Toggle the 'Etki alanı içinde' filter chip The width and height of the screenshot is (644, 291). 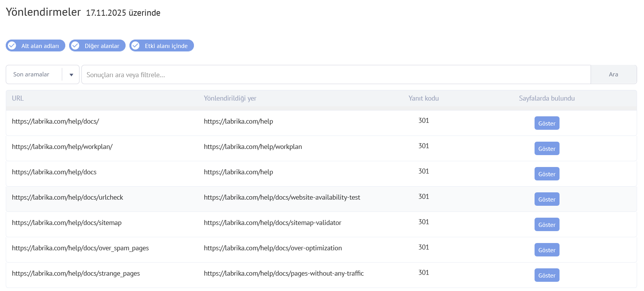coord(161,46)
